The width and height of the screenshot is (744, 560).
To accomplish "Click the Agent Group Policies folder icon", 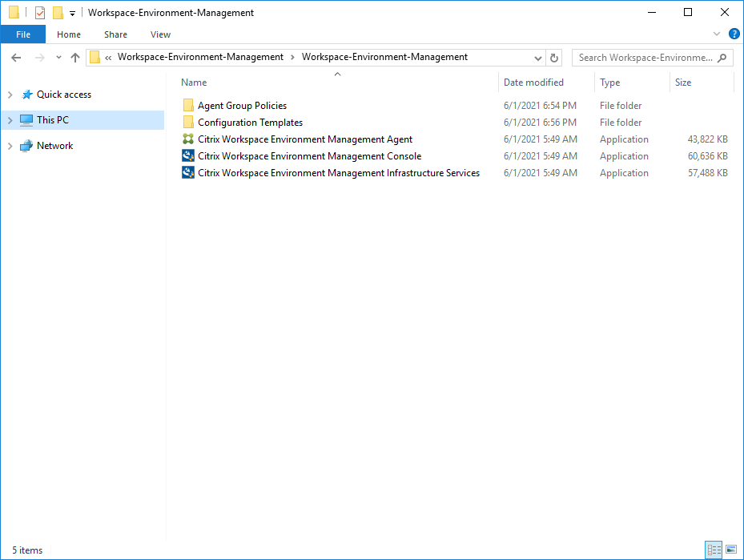I will pos(188,106).
